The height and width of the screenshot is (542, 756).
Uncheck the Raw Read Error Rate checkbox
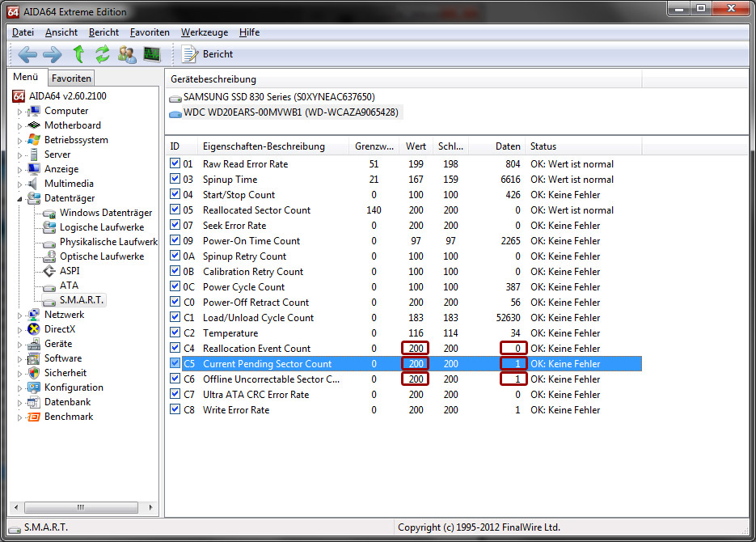(175, 163)
